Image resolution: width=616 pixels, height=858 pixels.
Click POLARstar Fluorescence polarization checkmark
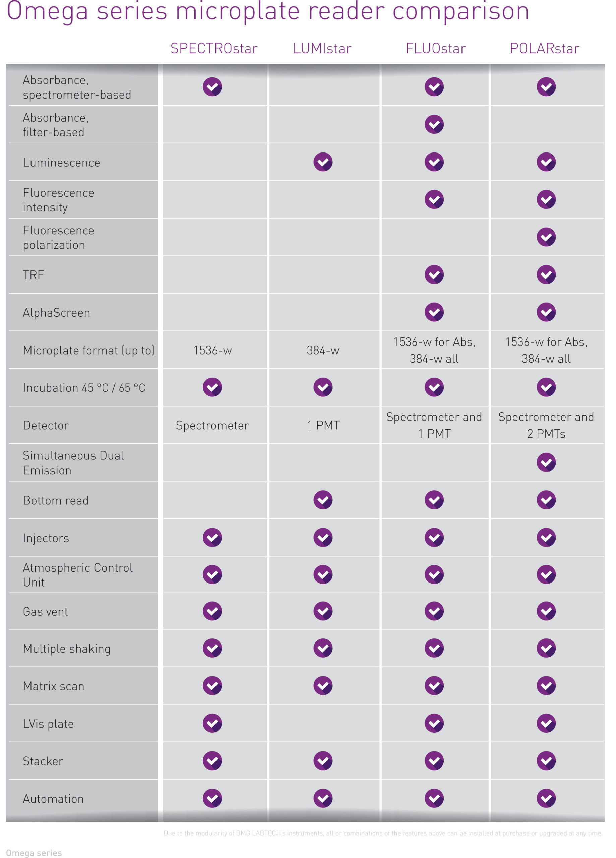click(x=546, y=237)
